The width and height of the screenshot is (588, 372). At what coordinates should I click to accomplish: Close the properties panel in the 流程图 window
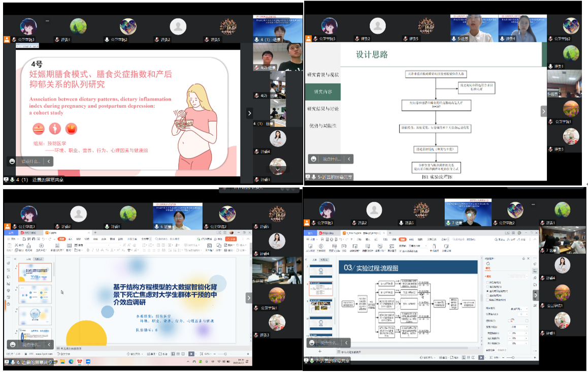point(529,259)
